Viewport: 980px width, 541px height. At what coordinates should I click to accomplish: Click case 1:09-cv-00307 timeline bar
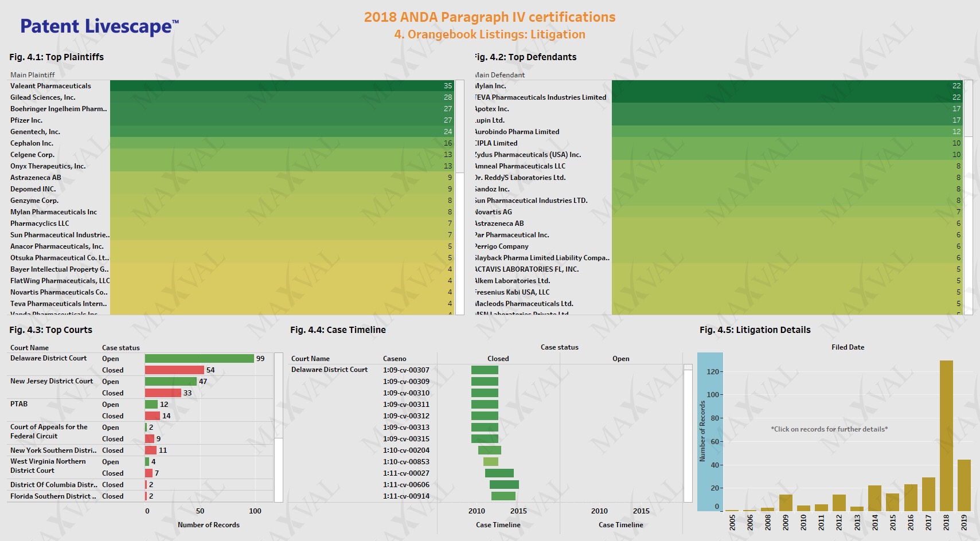(x=485, y=370)
